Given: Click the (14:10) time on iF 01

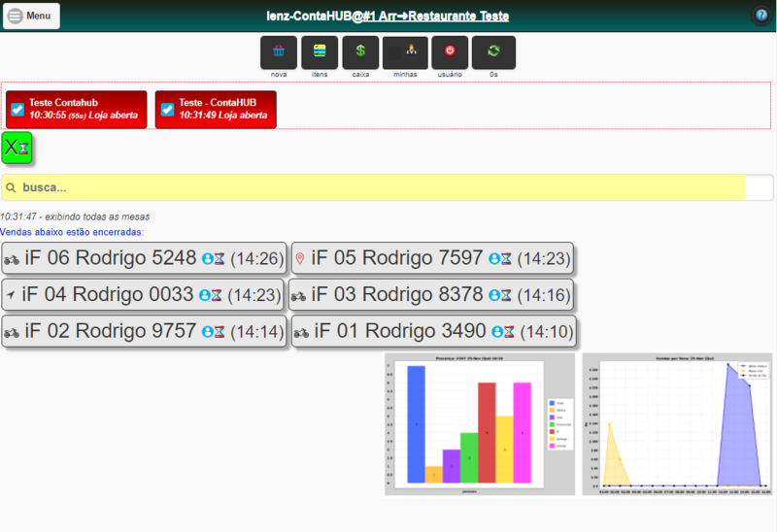Looking at the screenshot, I should point(547,332).
